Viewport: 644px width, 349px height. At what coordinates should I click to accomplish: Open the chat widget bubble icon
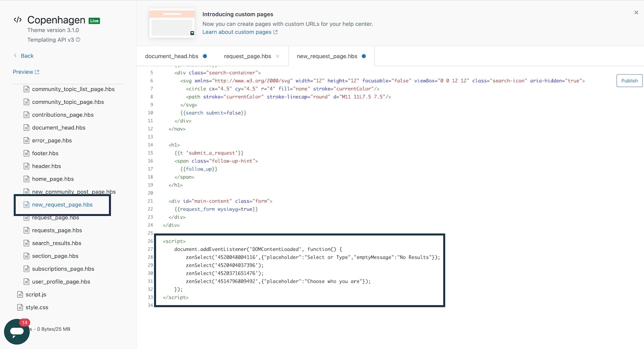point(17,331)
